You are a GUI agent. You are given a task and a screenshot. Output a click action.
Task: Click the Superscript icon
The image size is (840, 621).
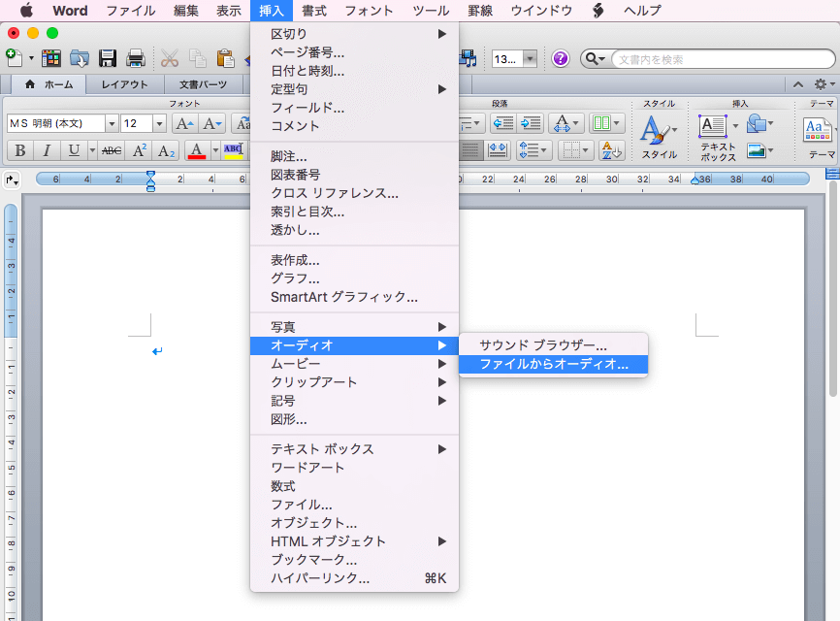[x=140, y=150]
